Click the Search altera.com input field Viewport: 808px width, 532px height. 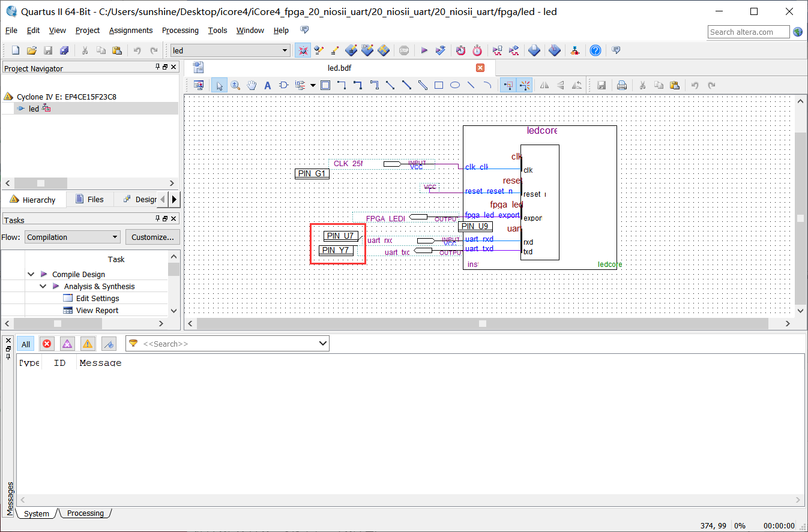pos(749,32)
